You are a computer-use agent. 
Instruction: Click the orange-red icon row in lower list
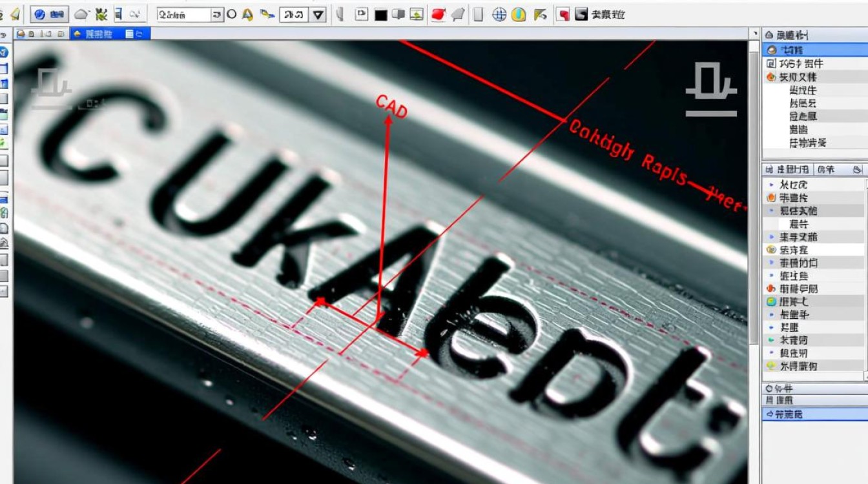814,288
